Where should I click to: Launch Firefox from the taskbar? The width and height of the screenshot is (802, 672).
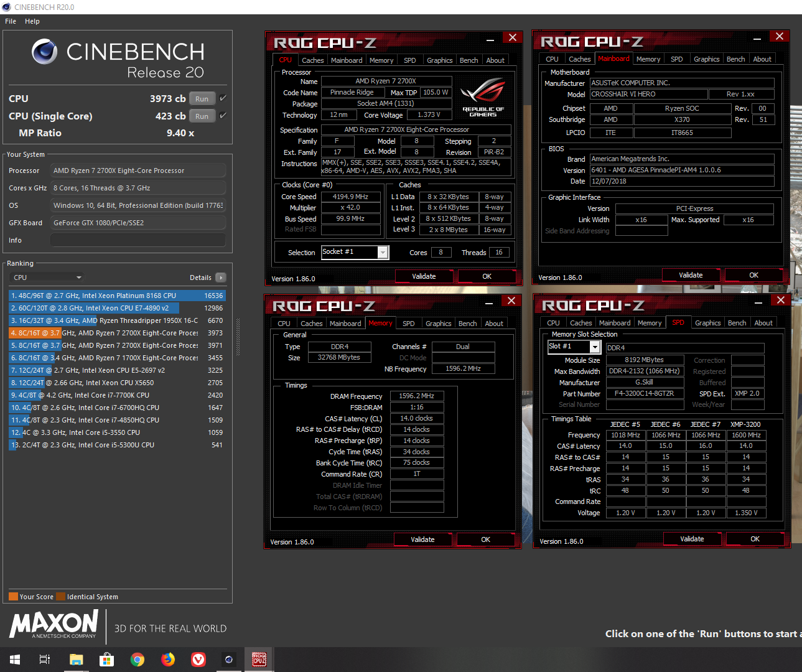tap(168, 660)
